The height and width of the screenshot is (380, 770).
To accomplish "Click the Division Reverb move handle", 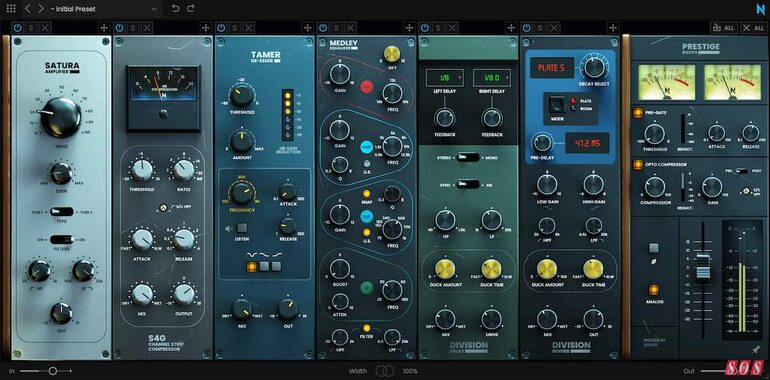I will 612,28.
